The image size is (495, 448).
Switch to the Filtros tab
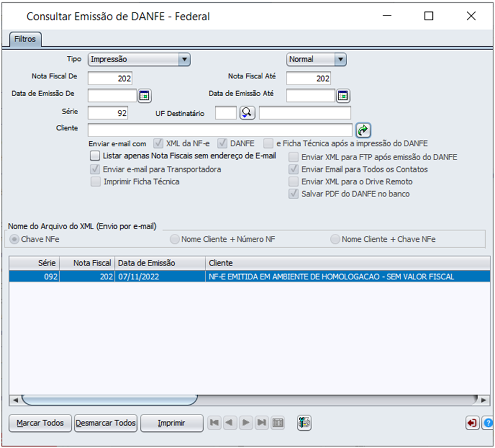(25, 40)
